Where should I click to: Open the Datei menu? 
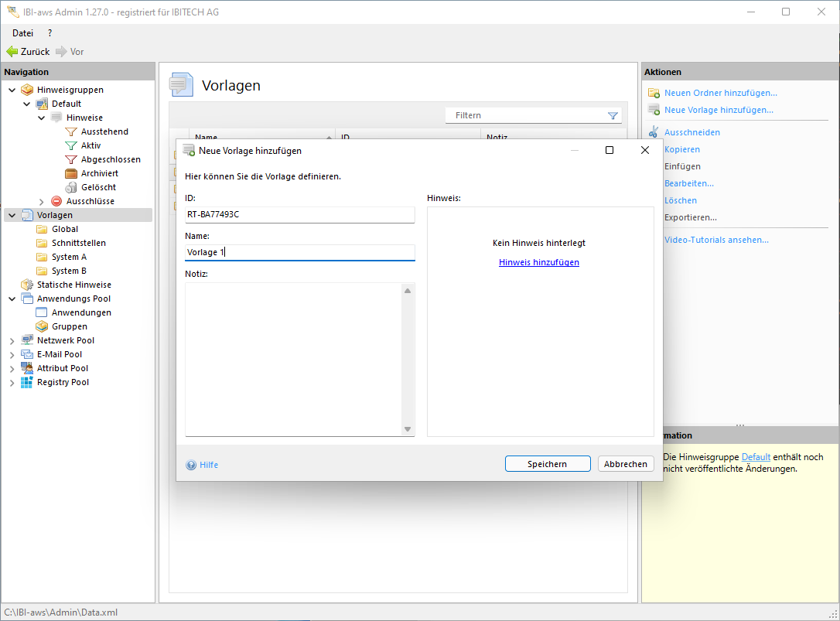click(x=23, y=33)
